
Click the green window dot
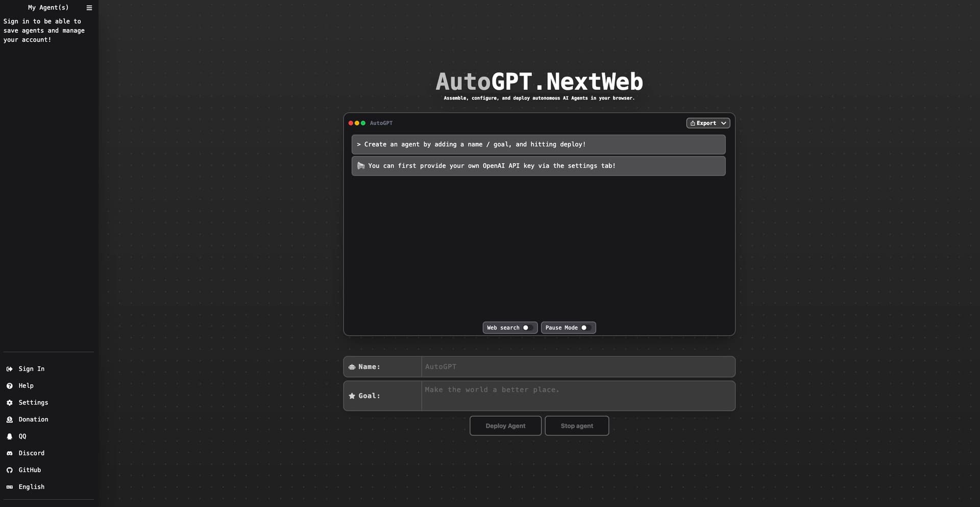[363, 123]
